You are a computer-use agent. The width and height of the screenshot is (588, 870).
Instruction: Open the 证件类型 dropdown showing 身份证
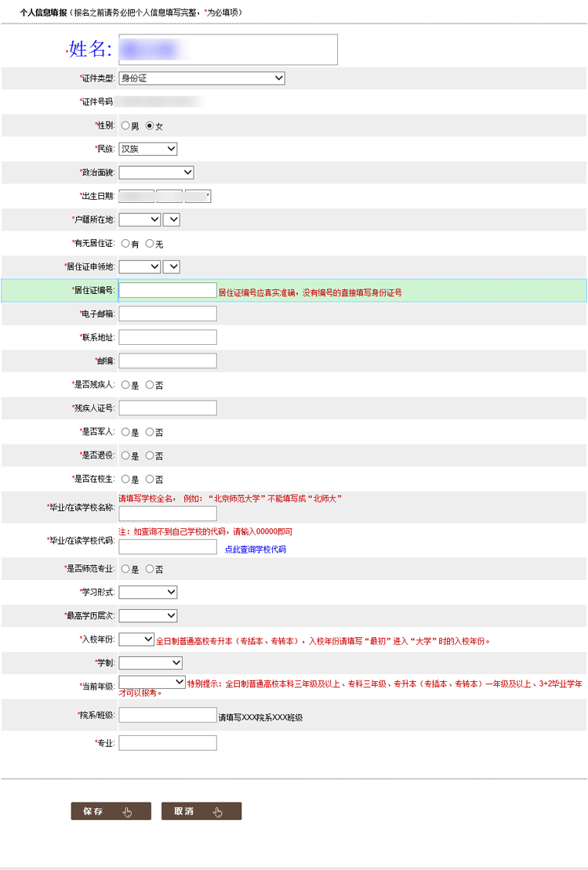(x=201, y=78)
